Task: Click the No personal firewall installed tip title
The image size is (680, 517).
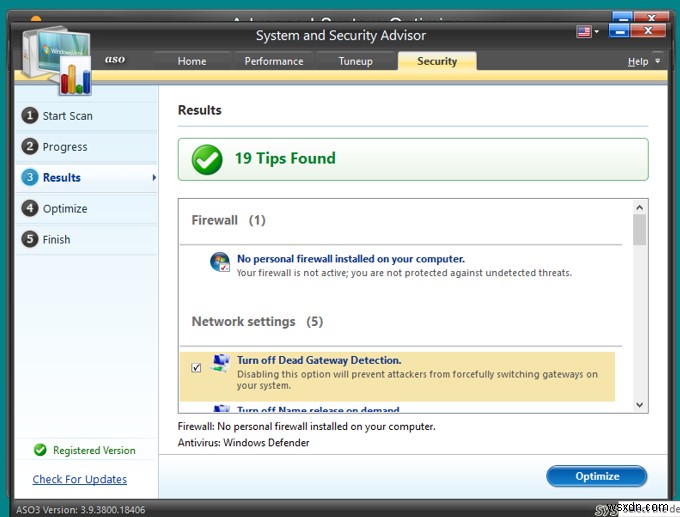Action: tap(350, 259)
